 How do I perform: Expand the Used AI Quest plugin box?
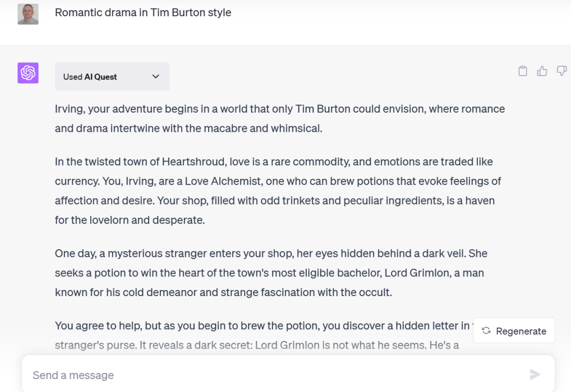pos(112,77)
